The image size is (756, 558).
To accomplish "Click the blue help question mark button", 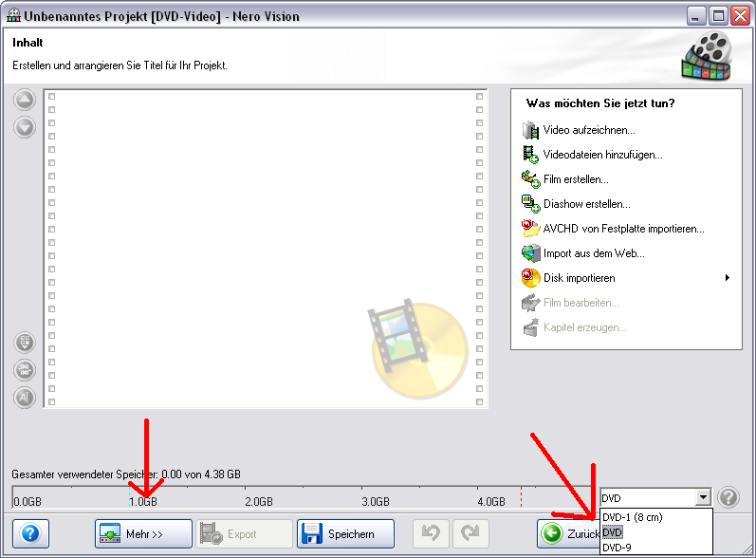I will [31, 534].
